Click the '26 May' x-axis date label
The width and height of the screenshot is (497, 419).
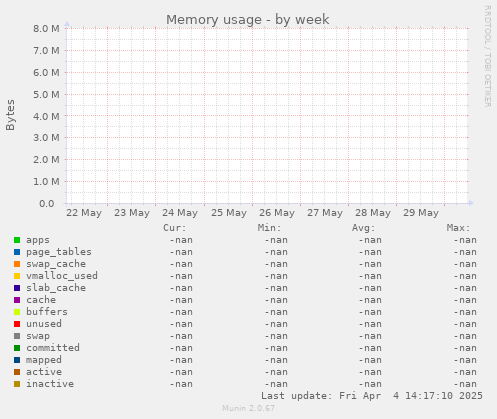point(277,213)
